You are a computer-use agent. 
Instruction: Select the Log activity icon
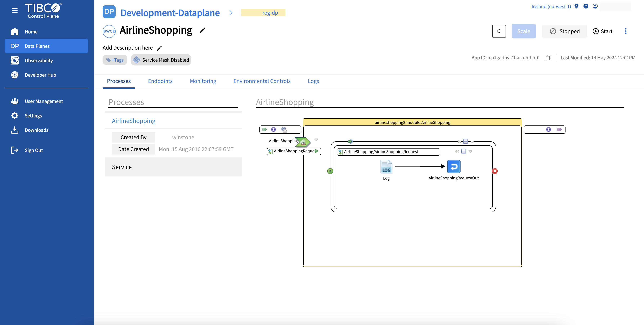(x=386, y=167)
